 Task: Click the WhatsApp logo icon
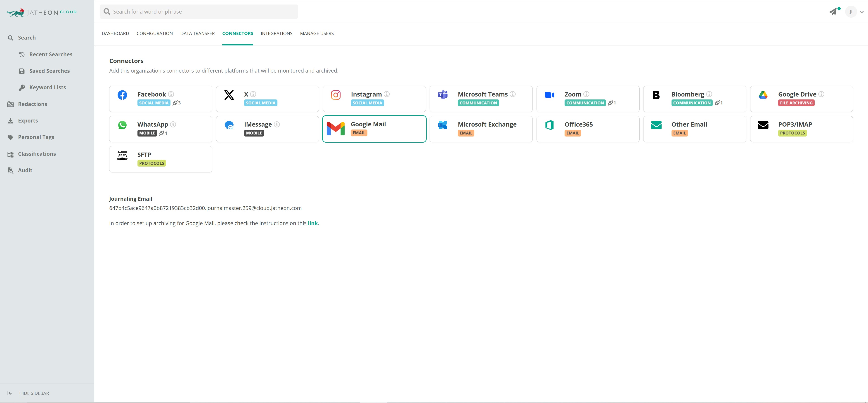click(x=122, y=125)
